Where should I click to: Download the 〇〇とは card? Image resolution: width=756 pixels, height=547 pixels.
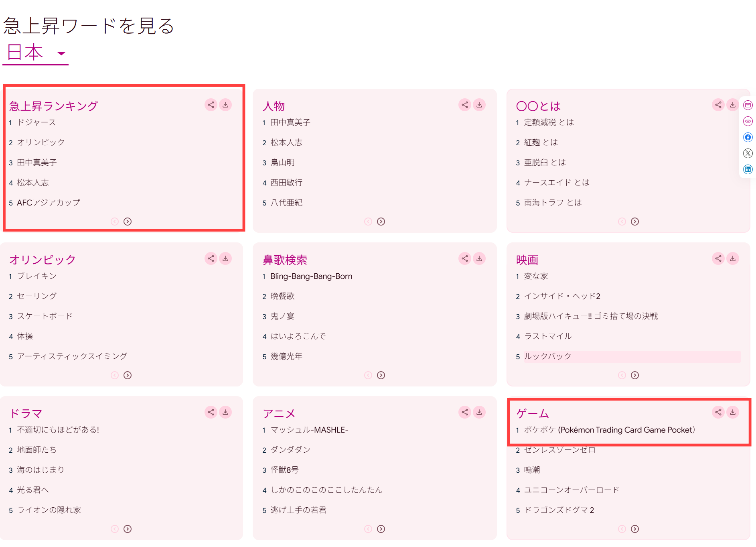pyautogui.click(x=733, y=105)
